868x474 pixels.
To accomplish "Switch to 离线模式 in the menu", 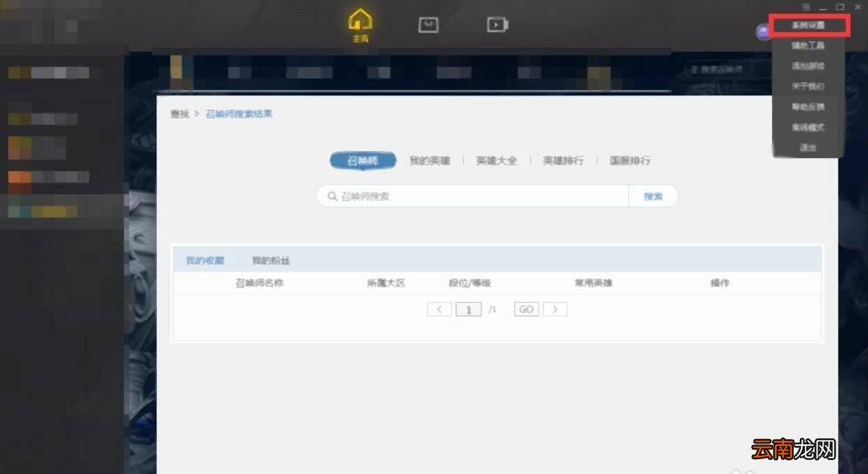I will (808, 127).
